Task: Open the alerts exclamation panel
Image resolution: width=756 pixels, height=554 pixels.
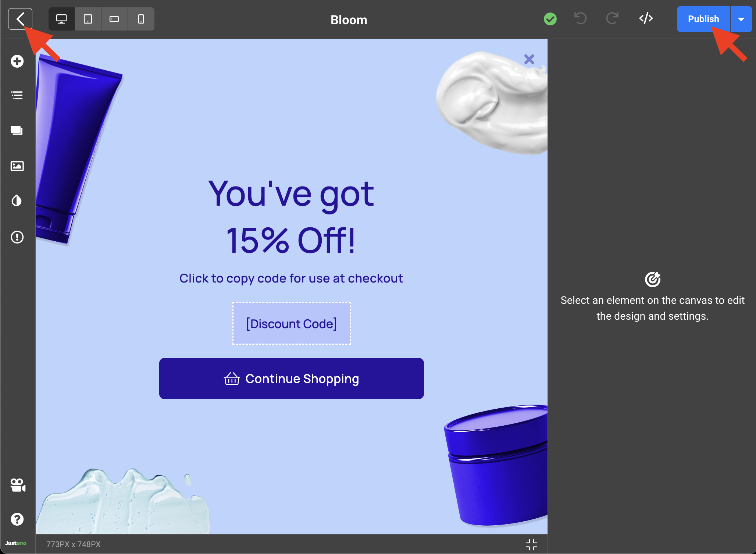Action: tap(17, 237)
